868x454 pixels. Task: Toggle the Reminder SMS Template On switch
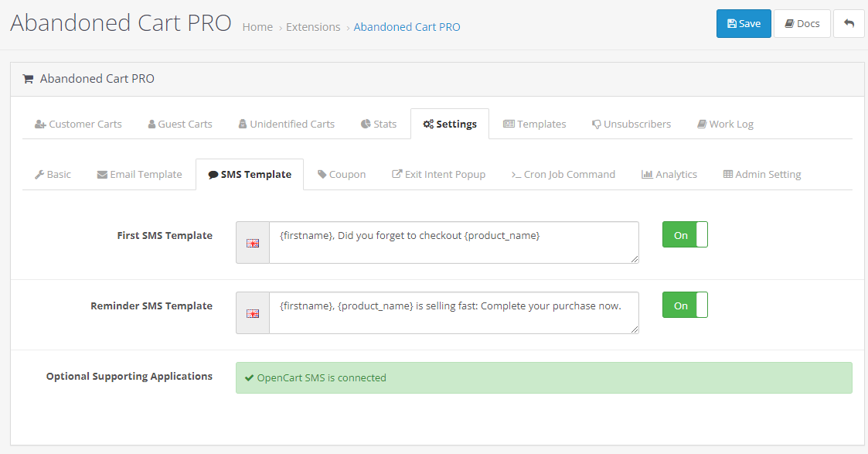click(685, 305)
